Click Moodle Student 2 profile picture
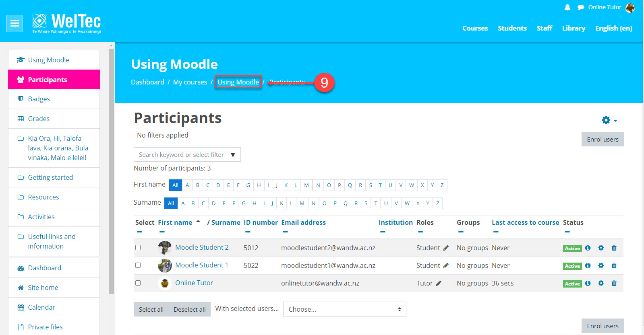The width and height of the screenshot is (644, 335). pyautogui.click(x=165, y=248)
